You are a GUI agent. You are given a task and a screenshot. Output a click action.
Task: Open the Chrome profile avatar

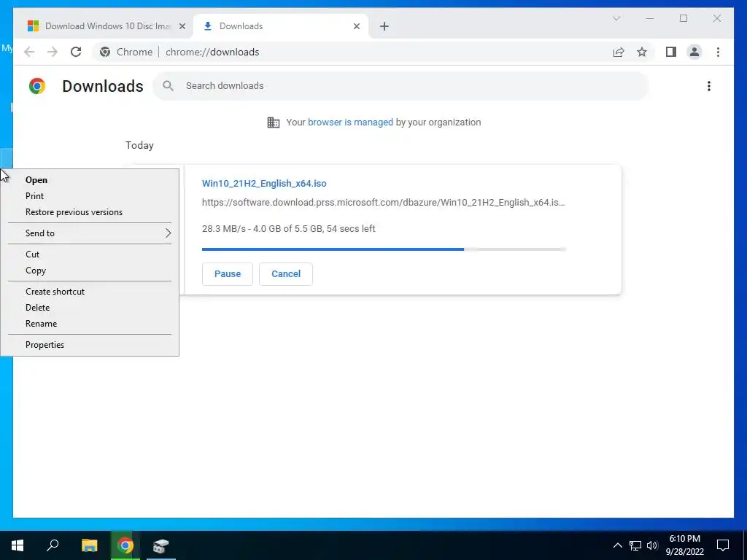(x=694, y=52)
